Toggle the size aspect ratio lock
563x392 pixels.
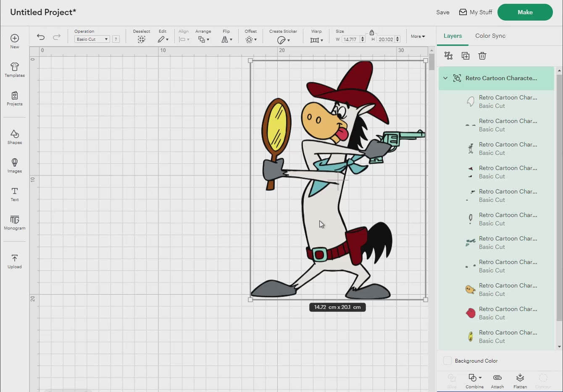(372, 32)
